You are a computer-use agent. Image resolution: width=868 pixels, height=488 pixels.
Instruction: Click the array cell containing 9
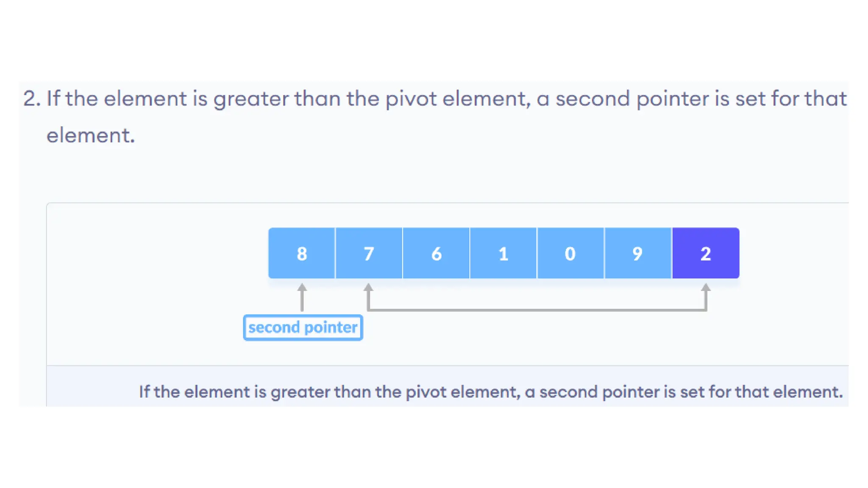638,253
